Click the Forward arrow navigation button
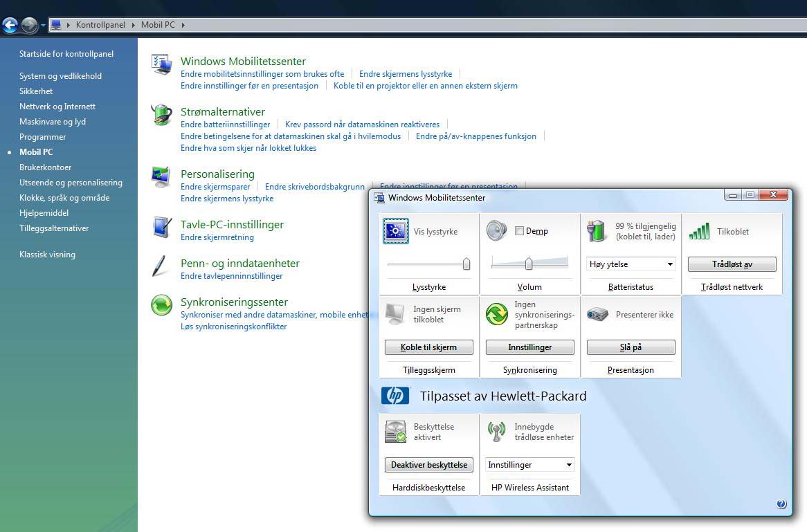Image resolution: width=807 pixels, height=532 pixels. coord(29,25)
